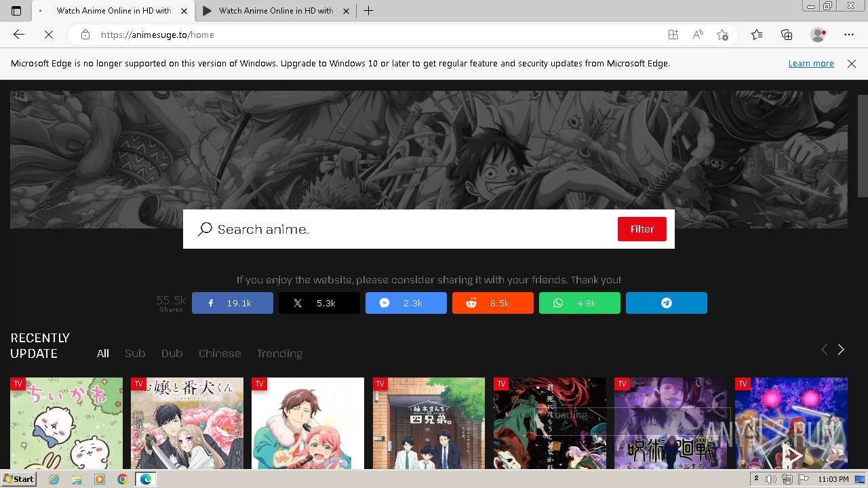Switch to the Dub tab

[172, 353]
